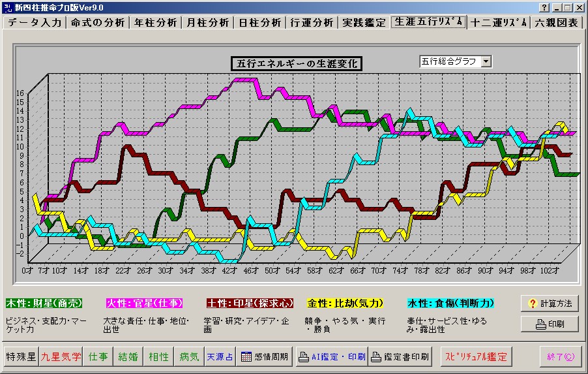Switch to 命式の分析 tab
The height and width of the screenshot is (374, 588).
[98, 23]
